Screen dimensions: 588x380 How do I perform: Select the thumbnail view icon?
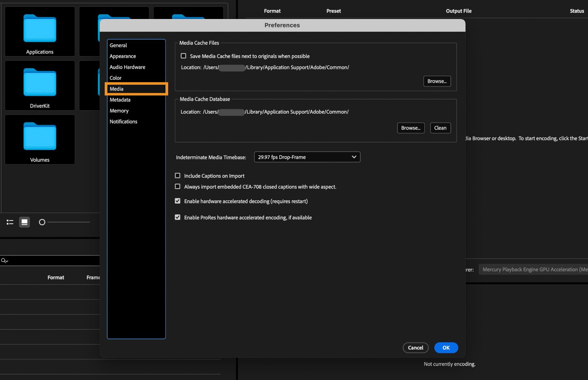[x=24, y=222]
